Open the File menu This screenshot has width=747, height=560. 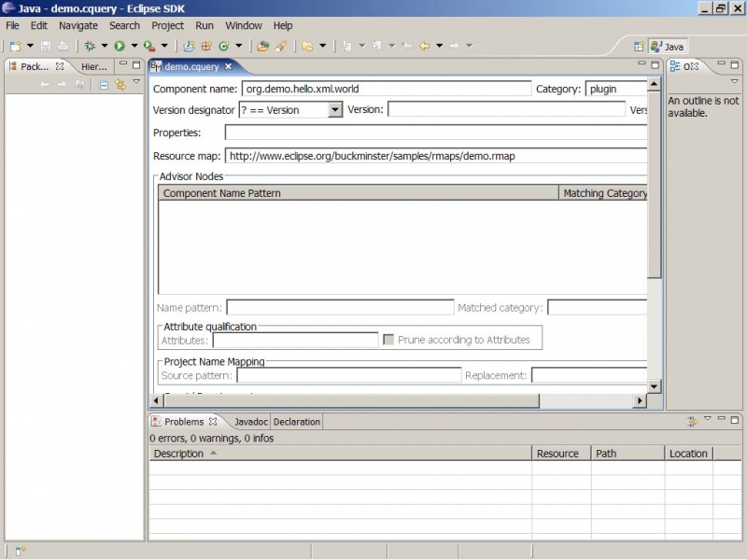(x=12, y=26)
